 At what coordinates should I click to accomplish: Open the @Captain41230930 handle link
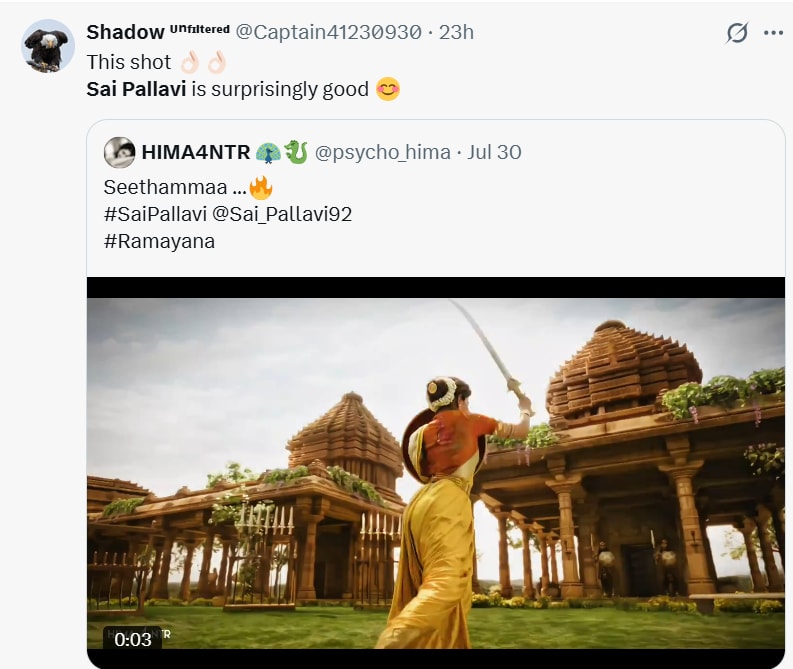tap(329, 32)
